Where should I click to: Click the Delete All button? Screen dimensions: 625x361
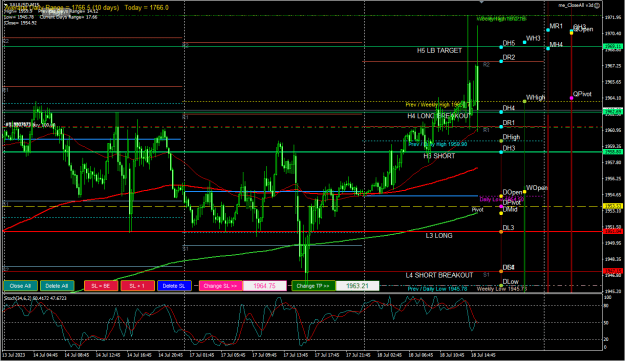pyautogui.click(x=57, y=286)
